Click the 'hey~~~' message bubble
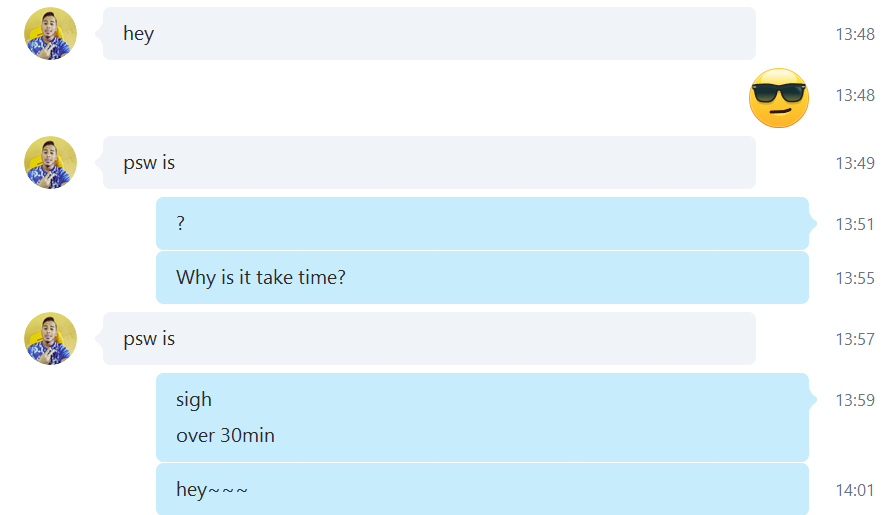 coord(482,489)
